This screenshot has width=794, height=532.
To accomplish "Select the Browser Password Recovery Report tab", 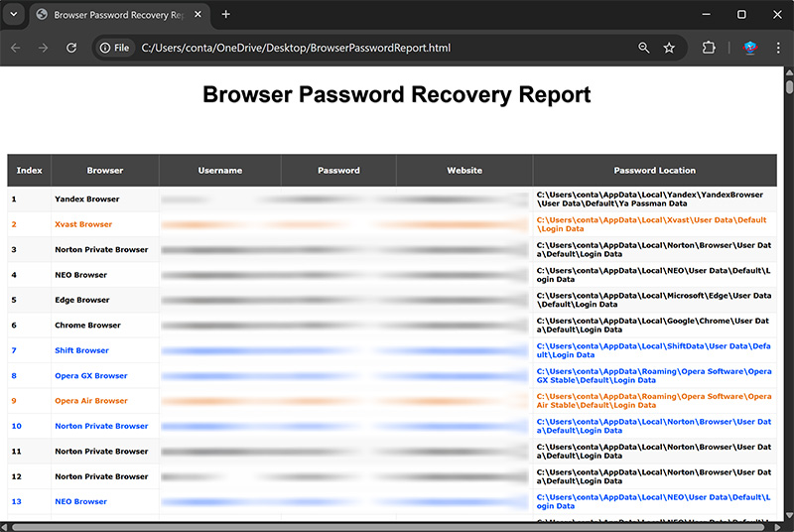I will [x=114, y=15].
